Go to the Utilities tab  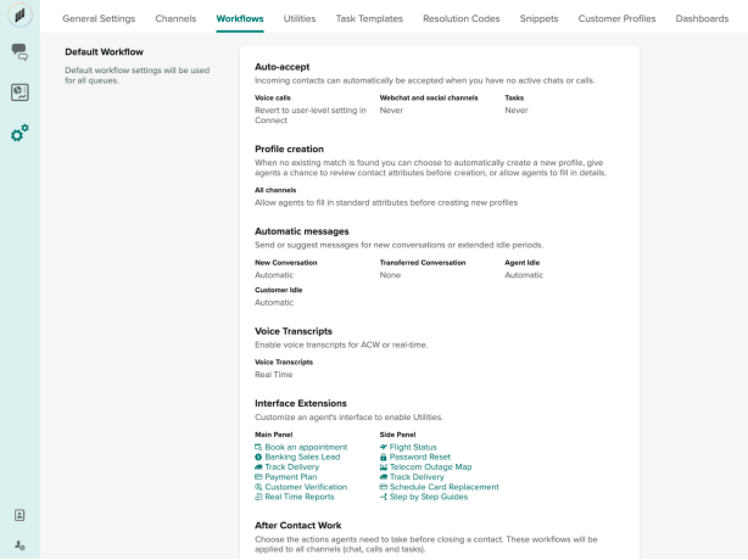click(x=300, y=19)
